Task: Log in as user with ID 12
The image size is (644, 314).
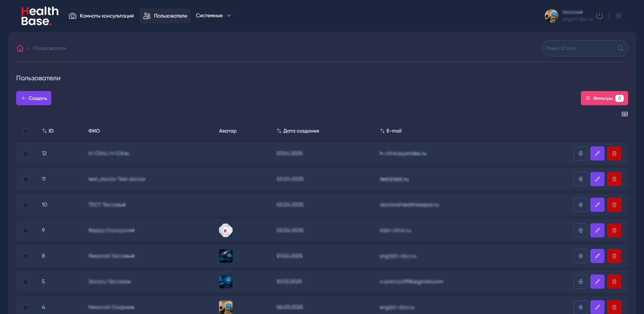Action: pos(581,153)
